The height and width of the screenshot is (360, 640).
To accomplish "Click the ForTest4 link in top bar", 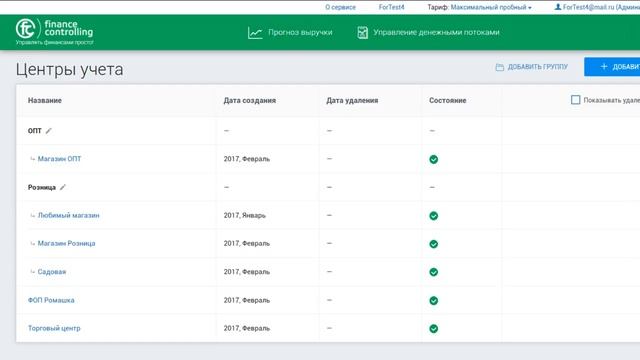I will 391,7.
